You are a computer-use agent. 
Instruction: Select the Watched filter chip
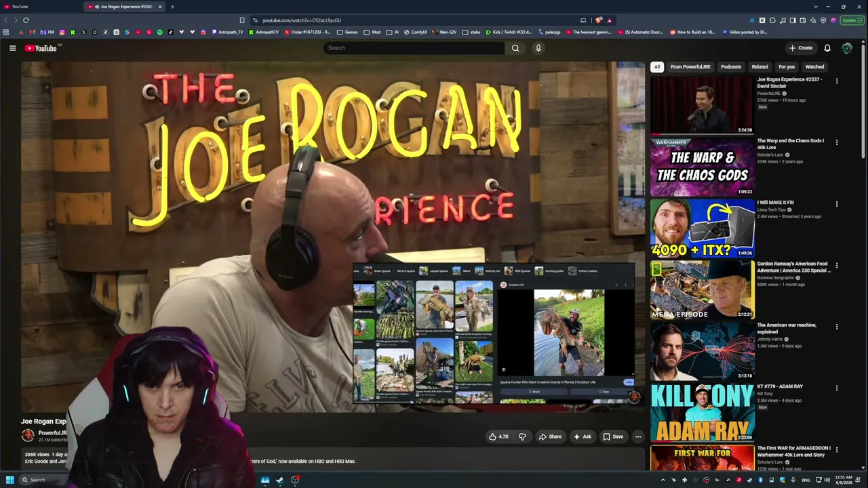click(814, 67)
